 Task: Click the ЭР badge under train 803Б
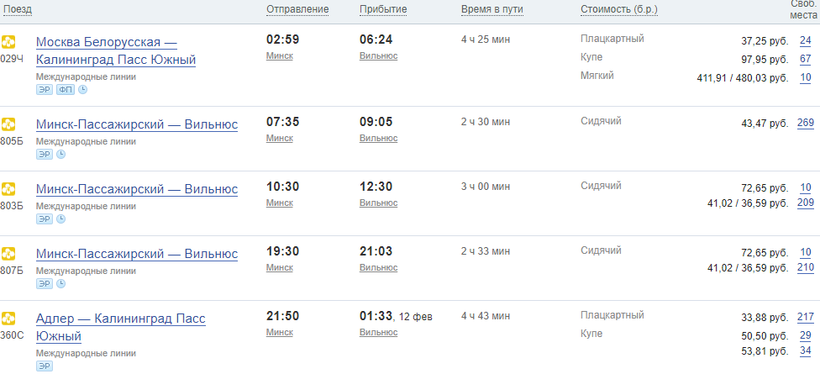coord(44,219)
